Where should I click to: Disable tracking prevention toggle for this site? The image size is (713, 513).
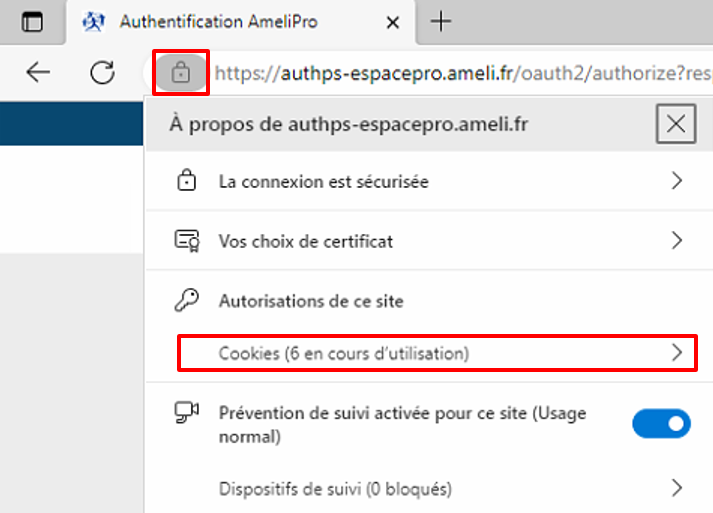[661, 423]
